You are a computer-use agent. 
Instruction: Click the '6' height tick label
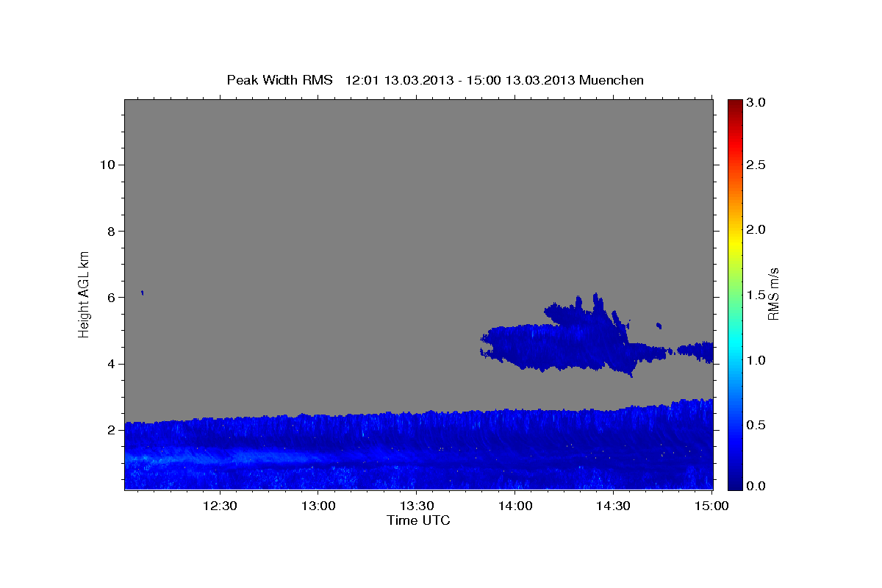pyautogui.click(x=110, y=297)
